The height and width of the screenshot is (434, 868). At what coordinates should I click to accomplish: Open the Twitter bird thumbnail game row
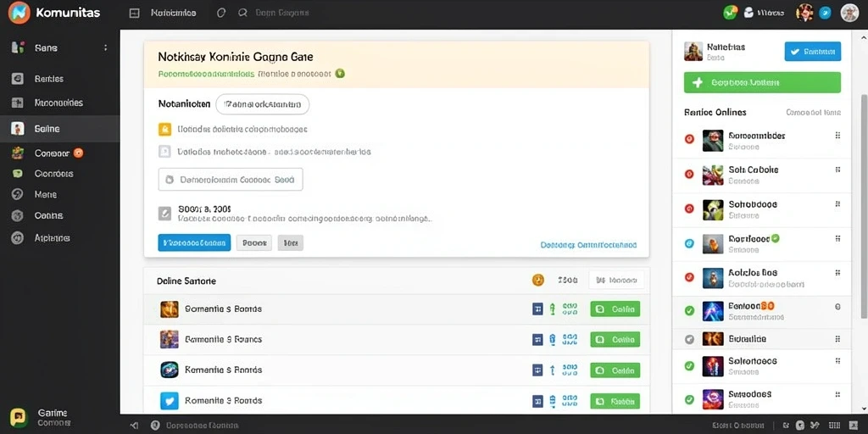click(x=170, y=401)
